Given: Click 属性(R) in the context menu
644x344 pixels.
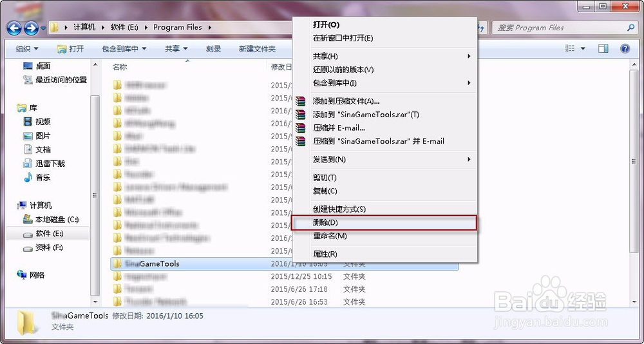Looking at the screenshot, I should coord(384,254).
